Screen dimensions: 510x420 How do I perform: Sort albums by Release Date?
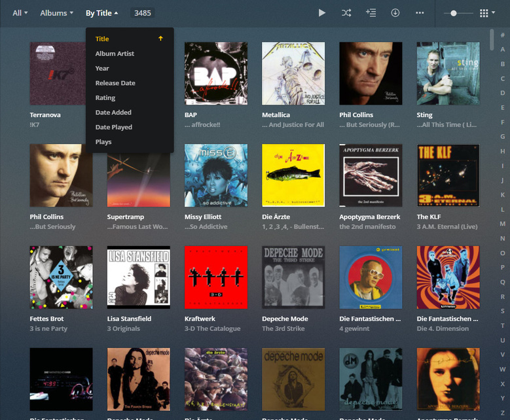115,83
